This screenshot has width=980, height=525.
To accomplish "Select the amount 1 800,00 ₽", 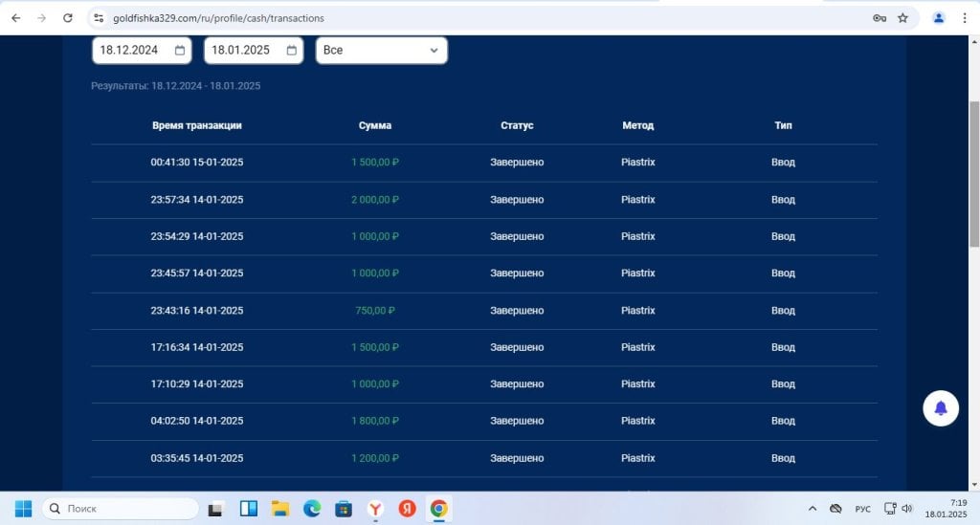I will (375, 421).
